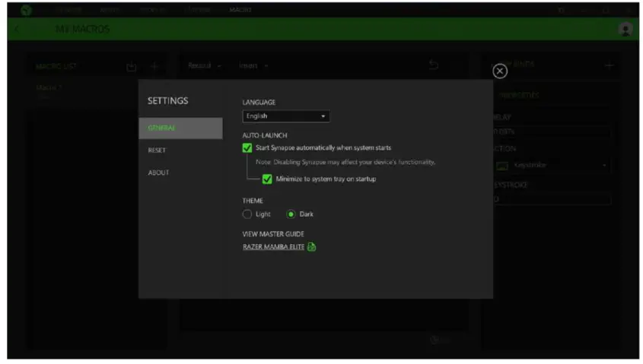Select the Dark theme radio button
Image resolution: width=643 pixels, height=364 pixels.
pyautogui.click(x=291, y=214)
